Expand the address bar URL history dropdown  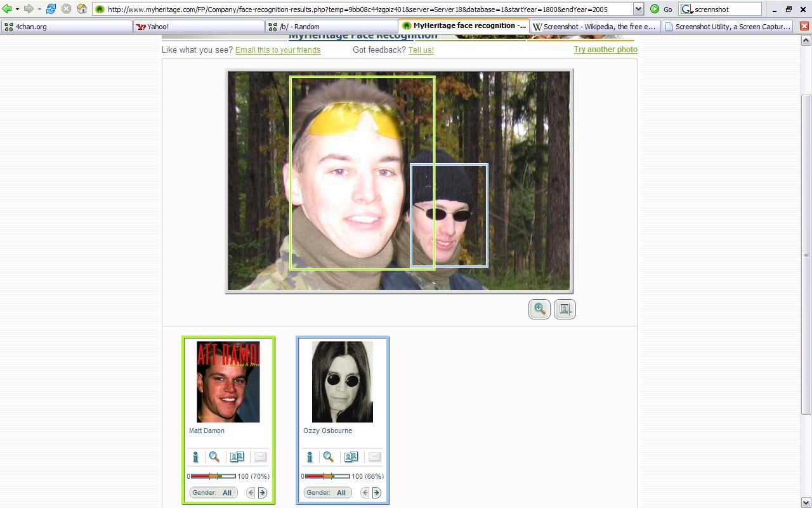pyautogui.click(x=638, y=9)
